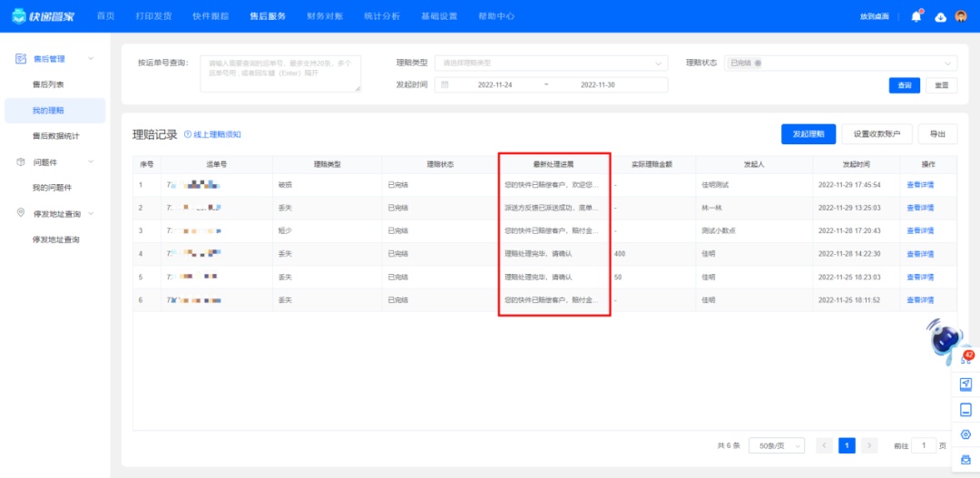Screen dimensions: 980x478
Task: Focus the 按运单号查询 text area
Action: tap(279, 73)
